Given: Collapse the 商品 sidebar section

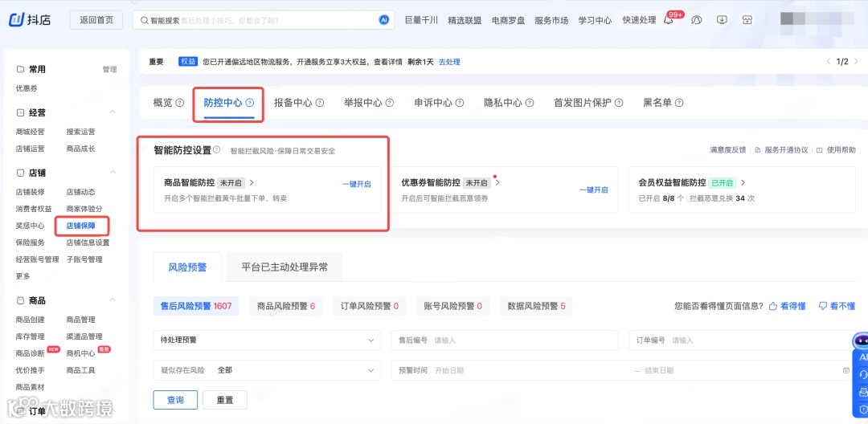Looking at the screenshot, I should coord(113,300).
